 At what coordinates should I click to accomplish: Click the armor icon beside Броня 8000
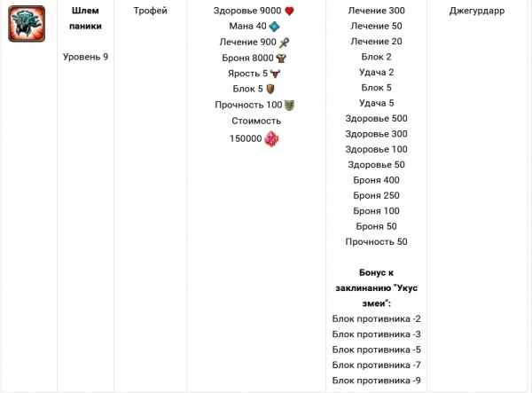pos(280,59)
